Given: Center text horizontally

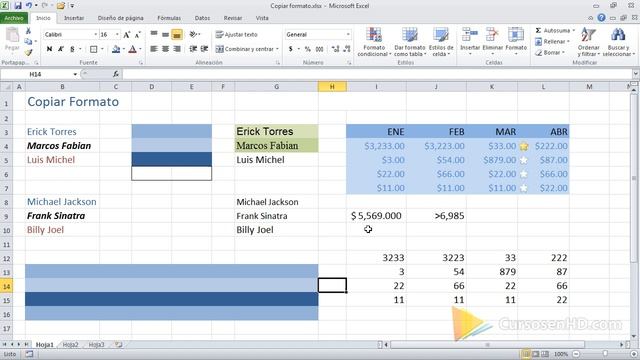Looking at the screenshot, I should (x=165, y=49).
